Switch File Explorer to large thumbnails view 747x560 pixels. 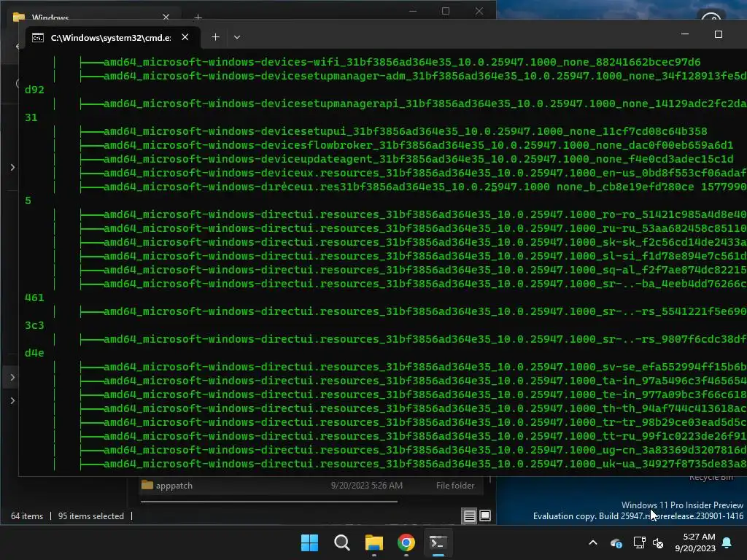[x=485, y=516]
